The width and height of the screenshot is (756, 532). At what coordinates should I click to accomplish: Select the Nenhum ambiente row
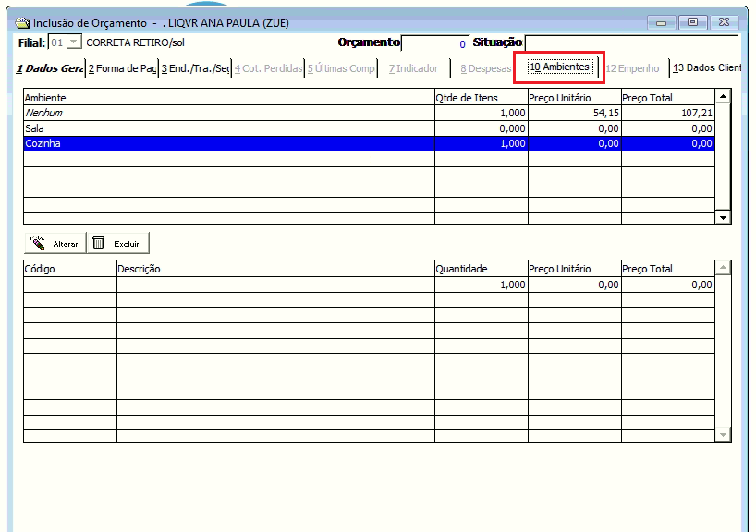click(x=370, y=113)
